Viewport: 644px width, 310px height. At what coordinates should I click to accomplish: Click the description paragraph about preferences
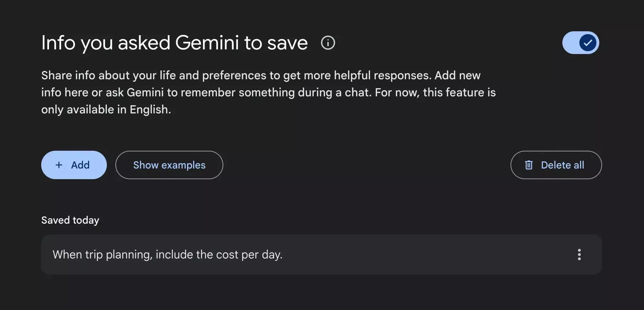268,92
